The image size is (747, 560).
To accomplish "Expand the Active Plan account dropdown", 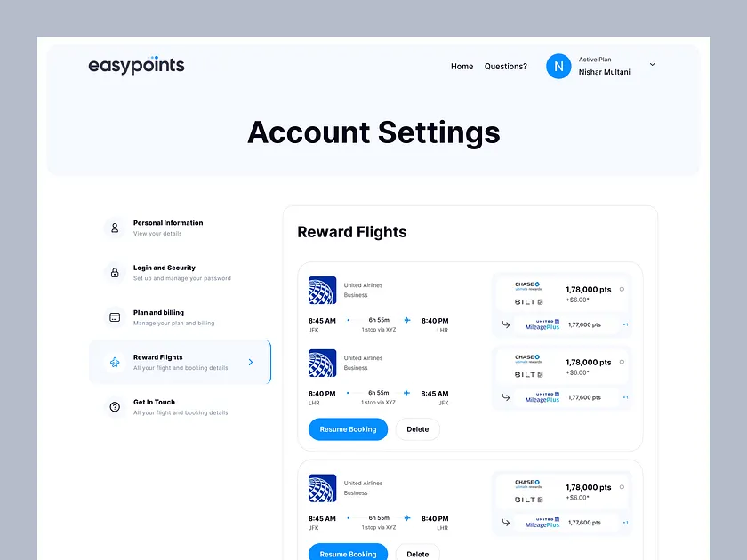I will click(x=652, y=66).
